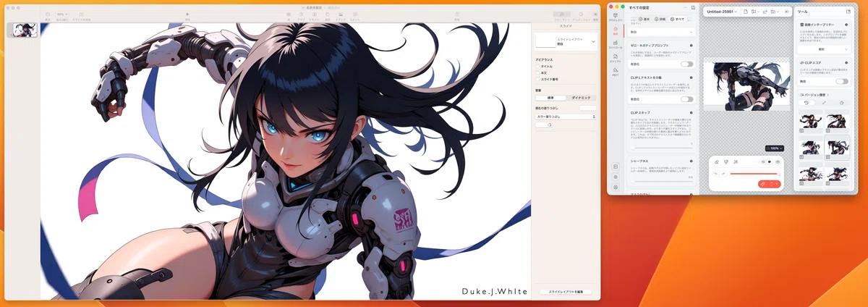Click the 図形 shape icon in Keynote toolbar
Screen dimensions: 868x307
[x=327, y=13]
